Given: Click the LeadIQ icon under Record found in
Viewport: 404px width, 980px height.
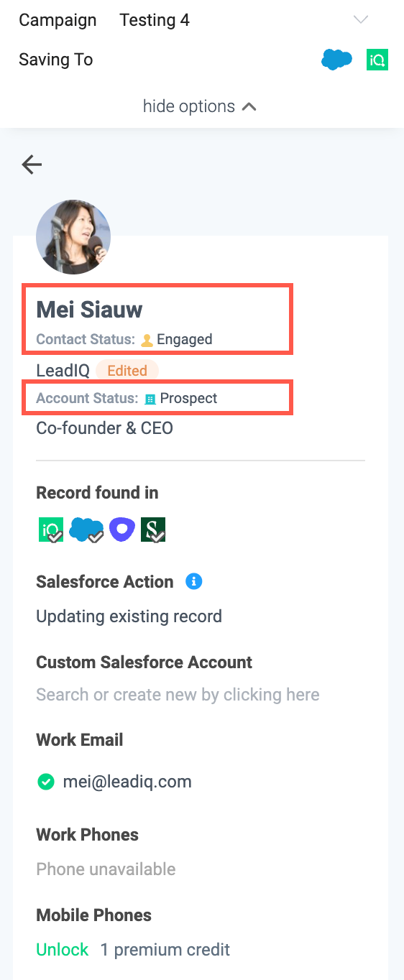Looking at the screenshot, I should 50,530.
